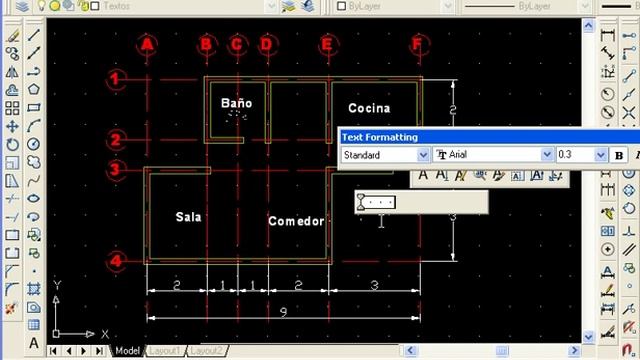Select the Ordinate Dimension tool
This screenshot has height=360, width=640.
pyautogui.click(x=608, y=72)
